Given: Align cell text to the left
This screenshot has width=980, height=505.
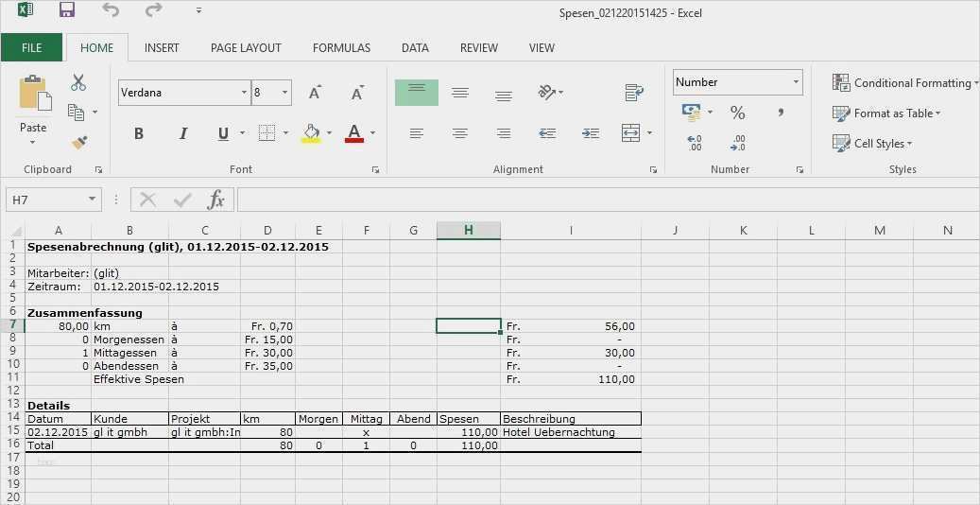Looking at the screenshot, I should point(416,133).
